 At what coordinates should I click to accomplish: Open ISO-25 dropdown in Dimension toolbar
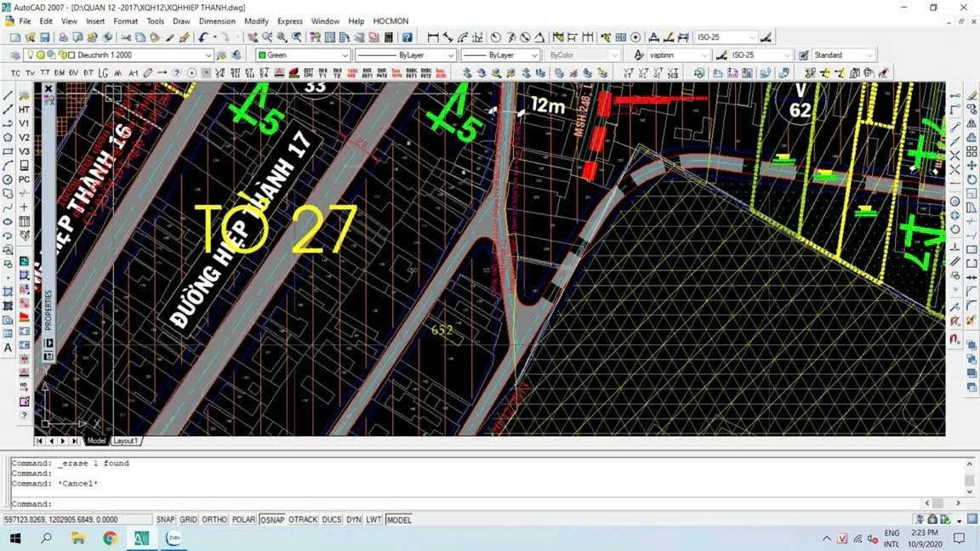pos(726,37)
